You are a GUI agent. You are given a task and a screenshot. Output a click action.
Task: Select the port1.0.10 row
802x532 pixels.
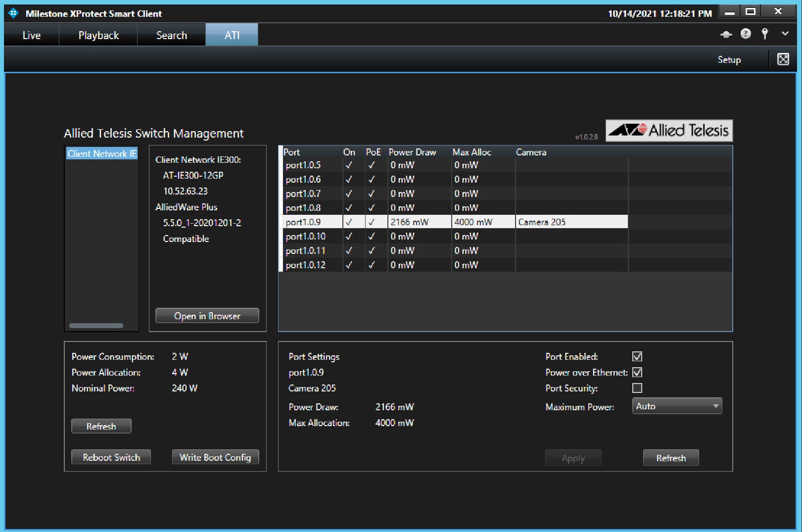coord(505,236)
